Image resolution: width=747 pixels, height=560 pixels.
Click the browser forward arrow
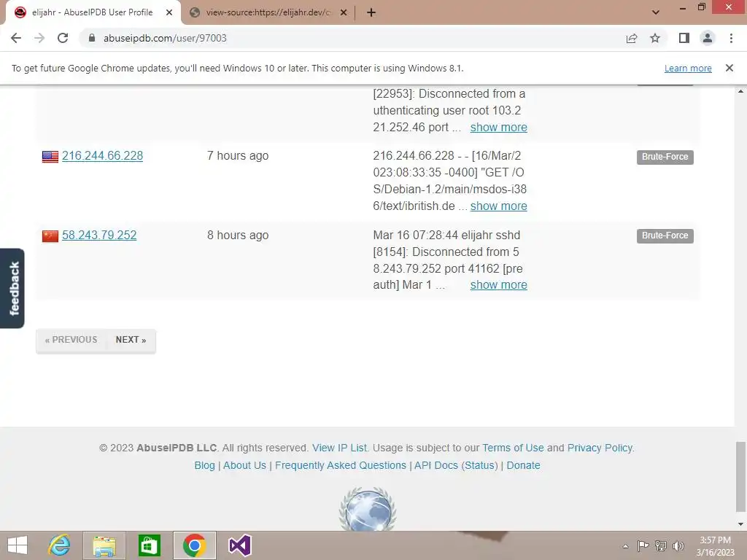[39, 38]
